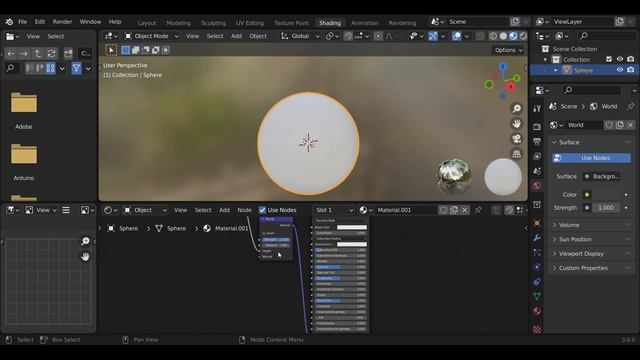
Task: Toggle Collection visibility eye icon
Action: 620,59
